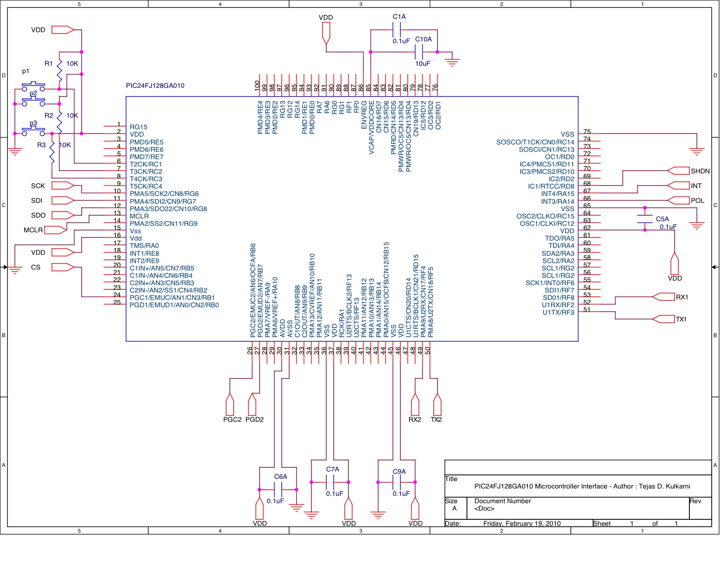The height and width of the screenshot is (563, 728).
Task: Click the PIC24FJ128GA010 part name above chip
Action: coord(155,86)
